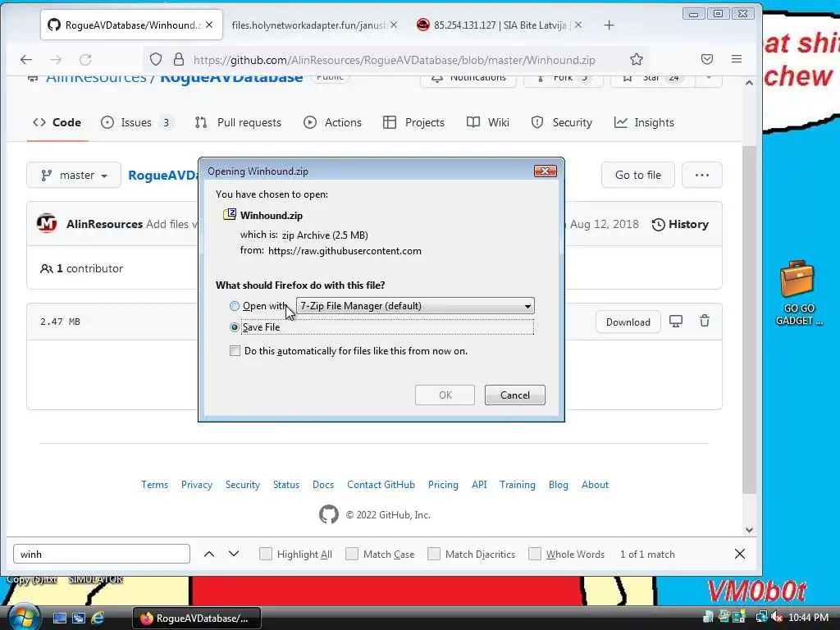This screenshot has height=630, width=840.
Task: Click the RogueAVDatabase taskbar button
Action: click(x=197, y=619)
